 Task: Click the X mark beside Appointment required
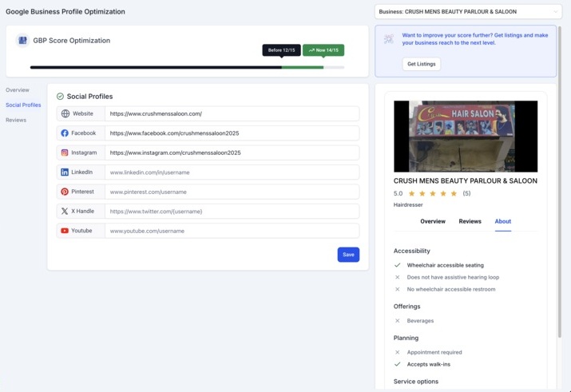point(397,352)
